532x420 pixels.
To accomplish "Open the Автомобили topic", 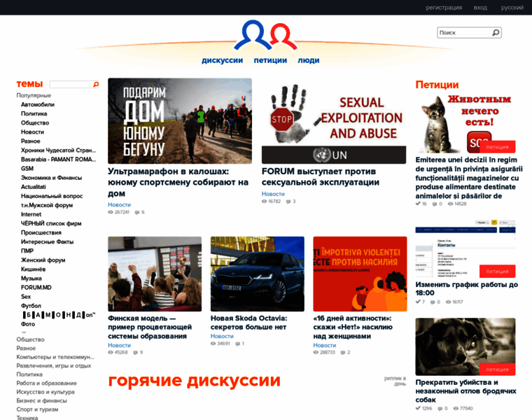I will point(38,104).
